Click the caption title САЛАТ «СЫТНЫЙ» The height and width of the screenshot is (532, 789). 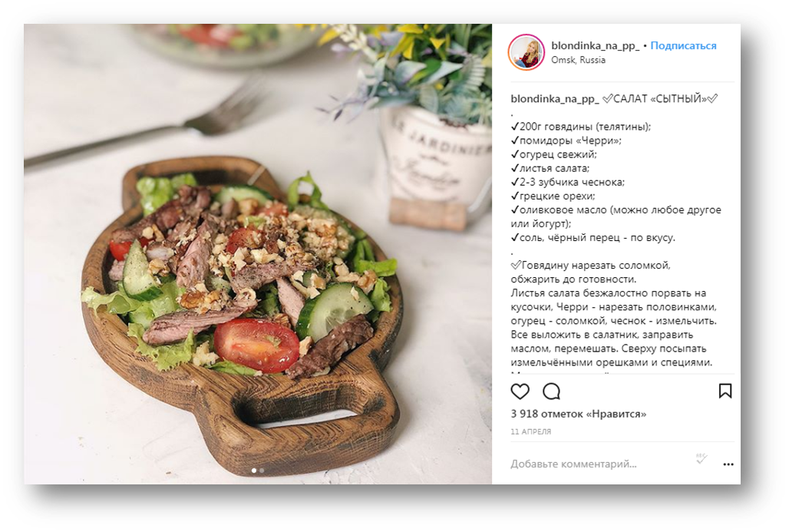pyautogui.click(x=660, y=99)
